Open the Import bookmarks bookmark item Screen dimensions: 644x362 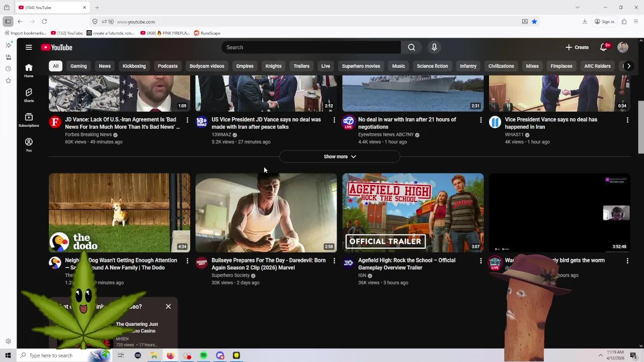(25, 33)
